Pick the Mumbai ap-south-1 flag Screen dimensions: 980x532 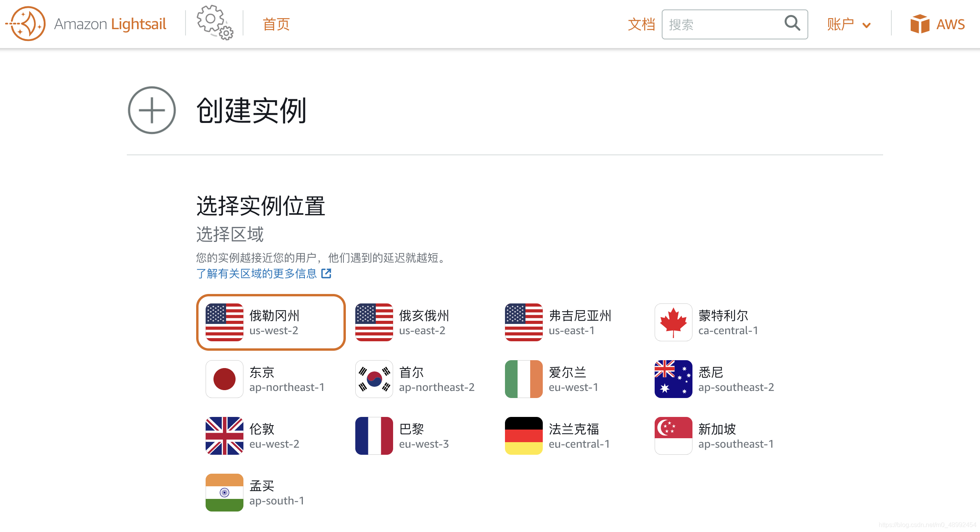pyautogui.click(x=224, y=493)
